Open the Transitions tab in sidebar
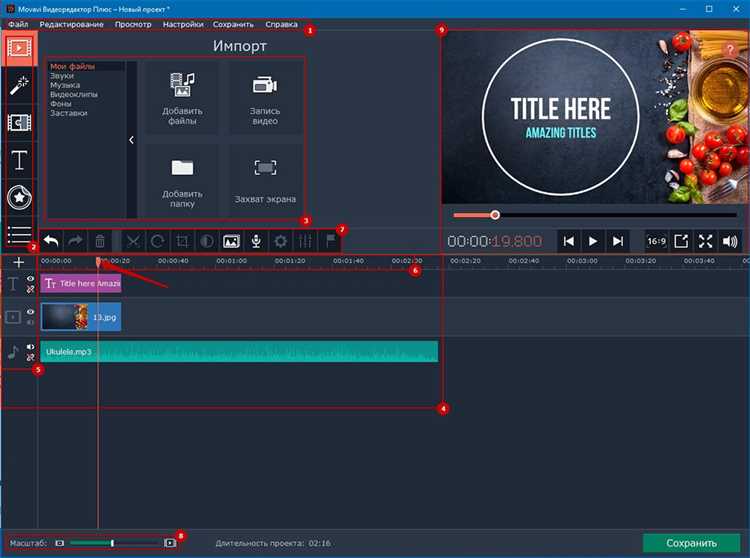 tap(20, 122)
